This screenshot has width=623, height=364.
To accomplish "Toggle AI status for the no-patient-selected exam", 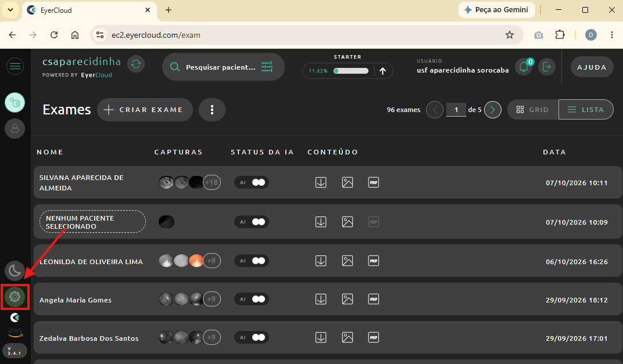I will coord(252,222).
